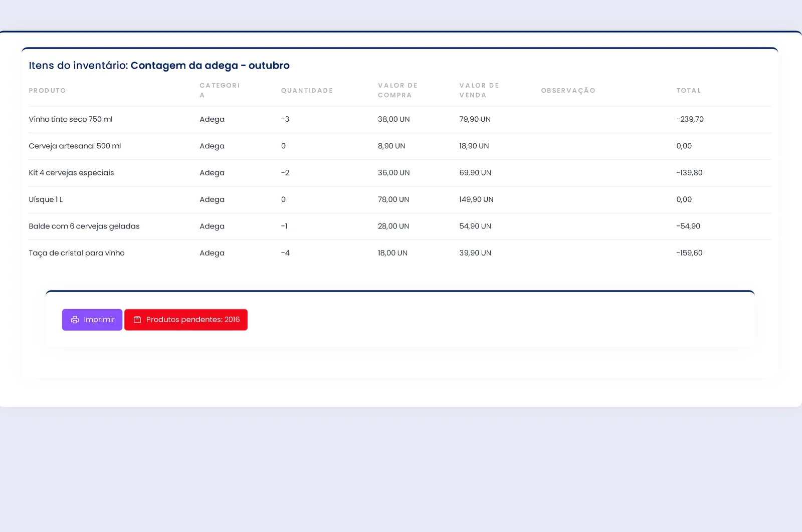Click the CATEGORIA column header
Image resolution: width=802 pixels, height=532 pixels.
(220, 90)
